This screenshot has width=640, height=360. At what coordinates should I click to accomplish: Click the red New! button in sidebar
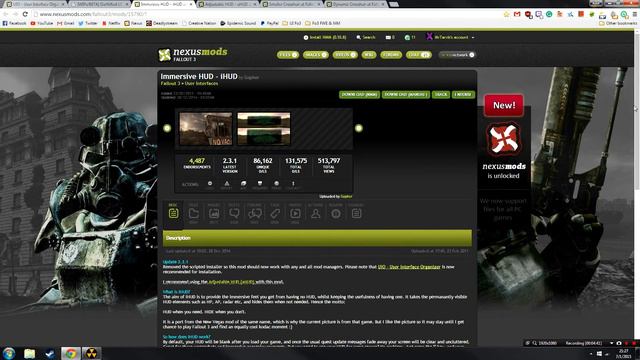504,105
